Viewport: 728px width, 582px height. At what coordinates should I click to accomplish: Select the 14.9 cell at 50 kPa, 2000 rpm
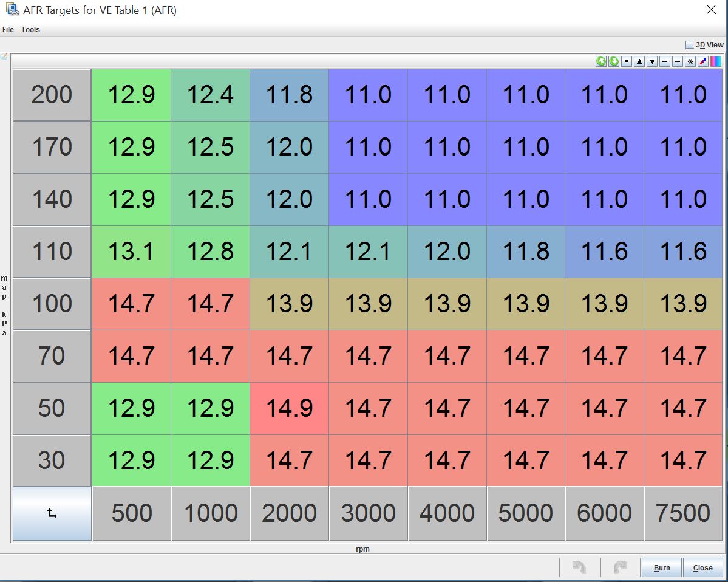(x=289, y=408)
